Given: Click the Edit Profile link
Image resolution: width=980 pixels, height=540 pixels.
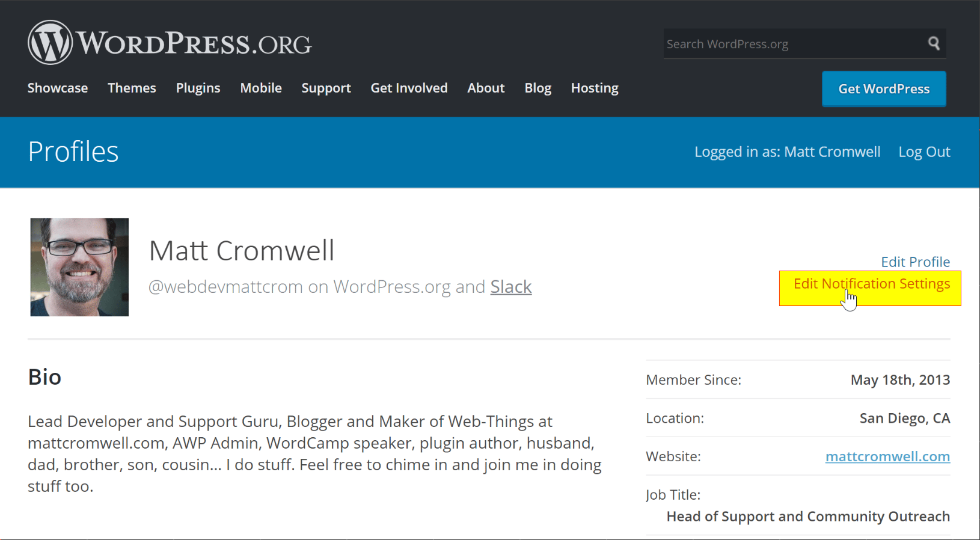Looking at the screenshot, I should point(915,262).
